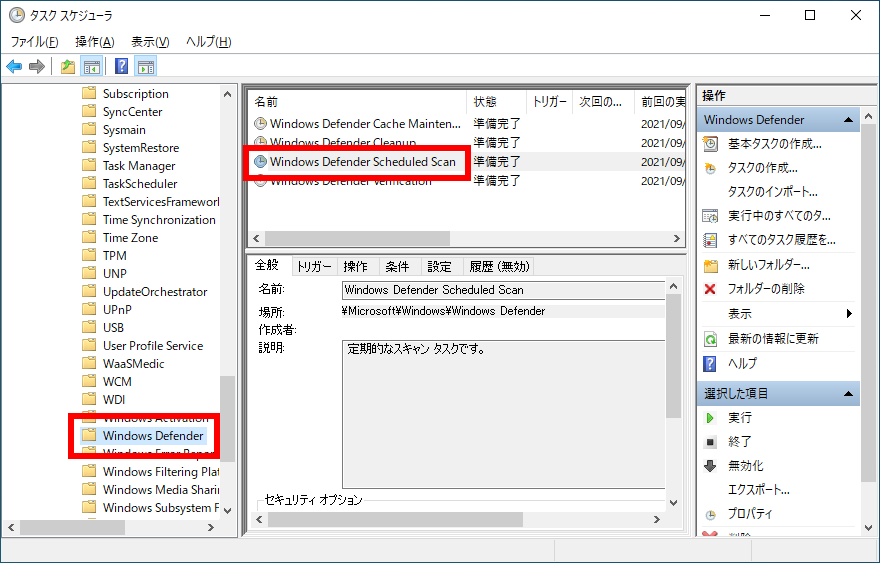
Task: Click the Back arrow toolbar icon
Action: click(x=14, y=67)
